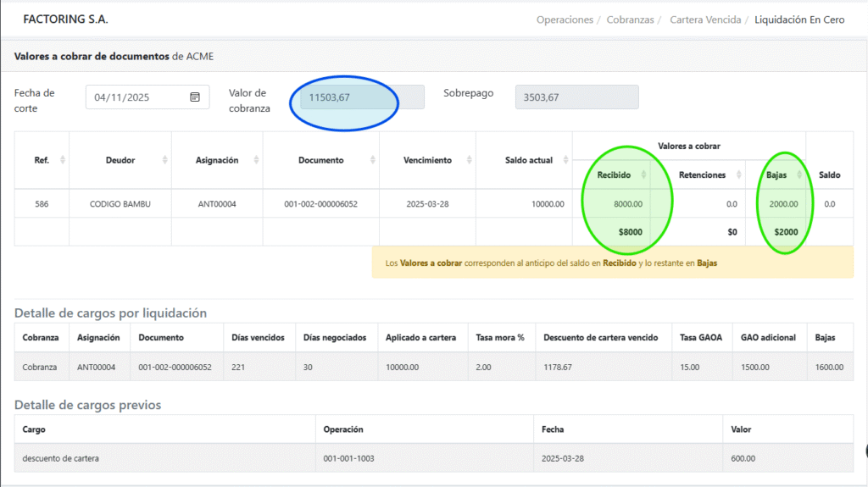The height and width of the screenshot is (487, 868).
Task: Go to Operaciones in the breadcrumb
Action: [564, 19]
